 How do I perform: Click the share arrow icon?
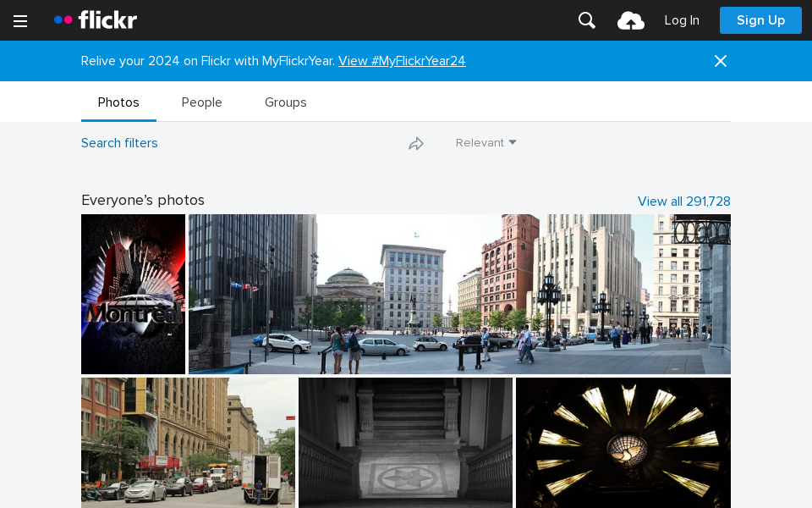[x=416, y=144]
